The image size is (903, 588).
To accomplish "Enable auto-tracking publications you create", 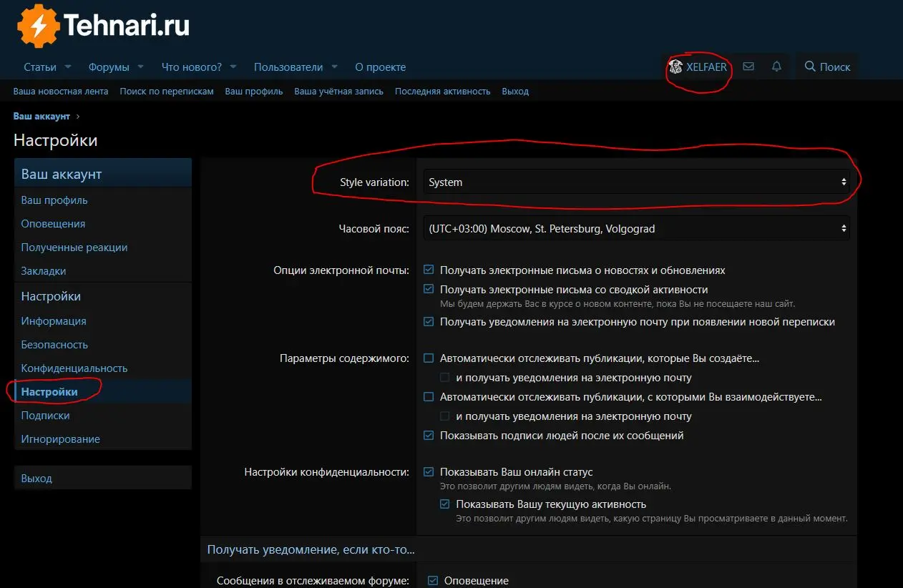I will [x=429, y=358].
